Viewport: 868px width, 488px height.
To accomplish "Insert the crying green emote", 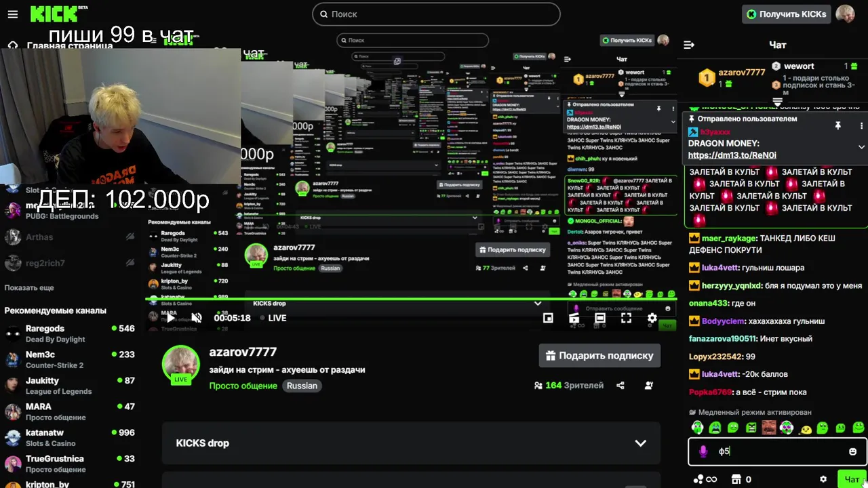I will click(x=715, y=428).
